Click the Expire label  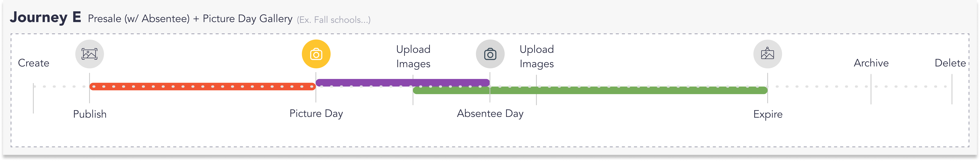click(x=768, y=114)
